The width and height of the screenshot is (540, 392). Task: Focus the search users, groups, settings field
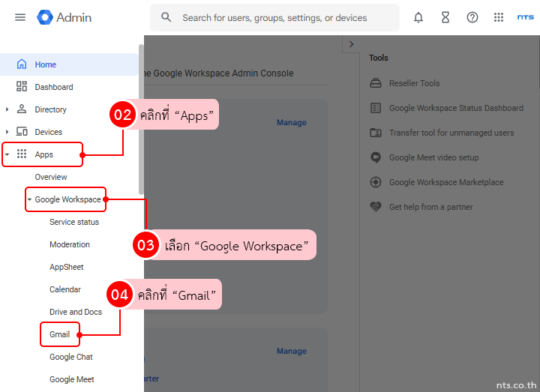274,17
